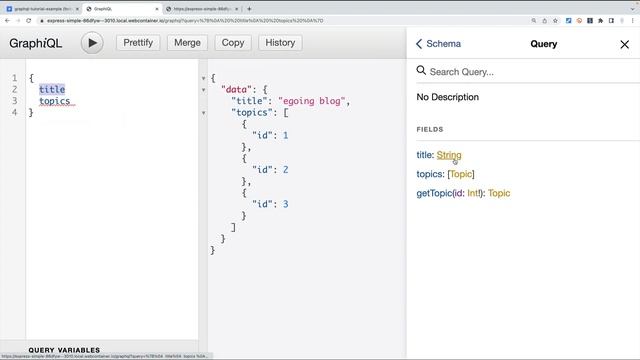The width and height of the screenshot is (640, 360).
Task: Open the topics field documentation
Action: pos(429,174)
